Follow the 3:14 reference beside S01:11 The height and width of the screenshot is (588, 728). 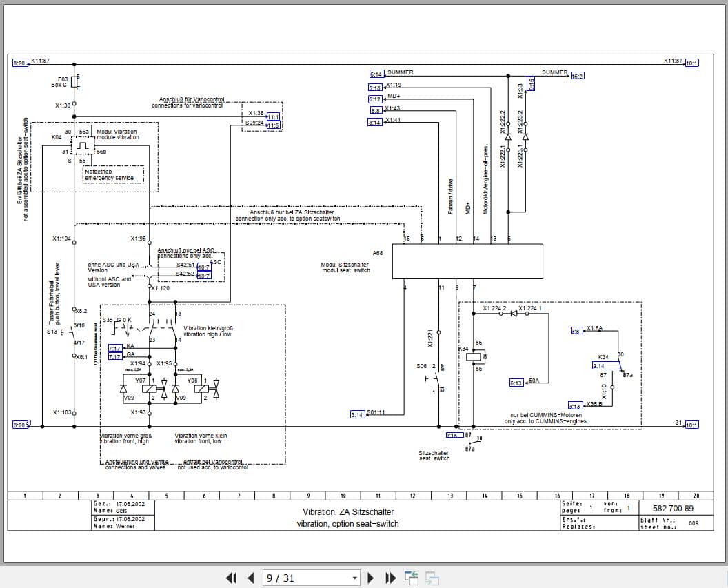click(357, 414)
